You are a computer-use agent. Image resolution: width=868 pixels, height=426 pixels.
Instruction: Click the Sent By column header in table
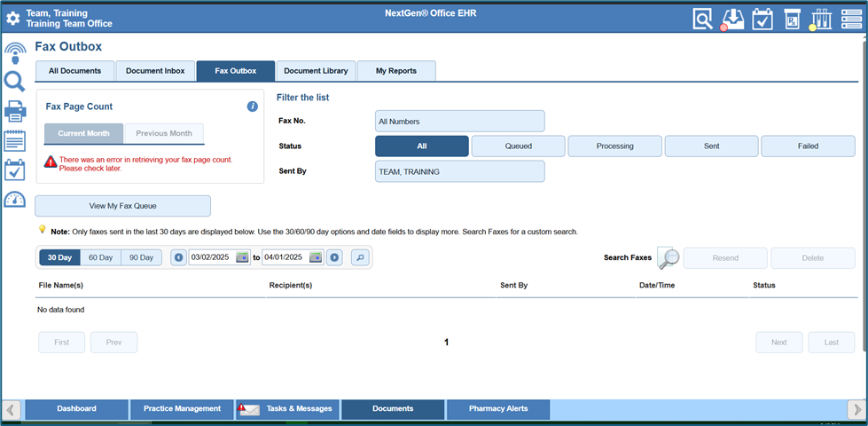click(513, 285)
